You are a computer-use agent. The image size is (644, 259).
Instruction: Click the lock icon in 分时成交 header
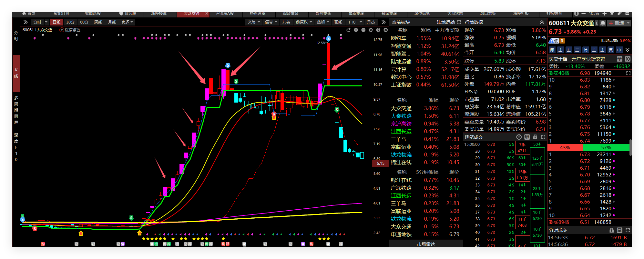pos(611,230)
